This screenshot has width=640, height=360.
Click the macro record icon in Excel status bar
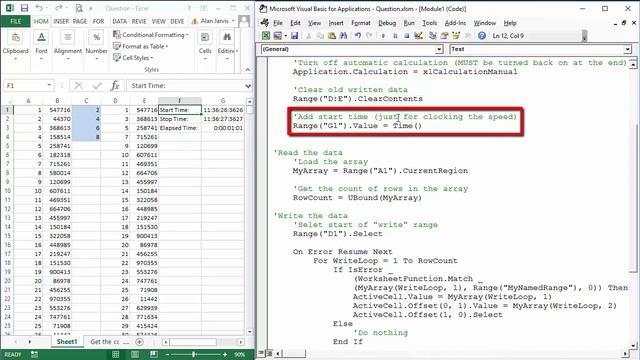tap(34, 354)
